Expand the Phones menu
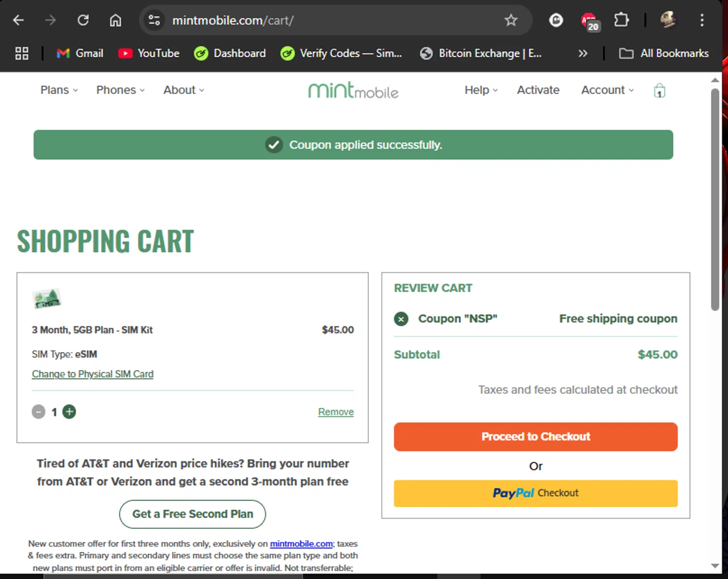This screenshot has height=579, width=728. pos(120,90)
